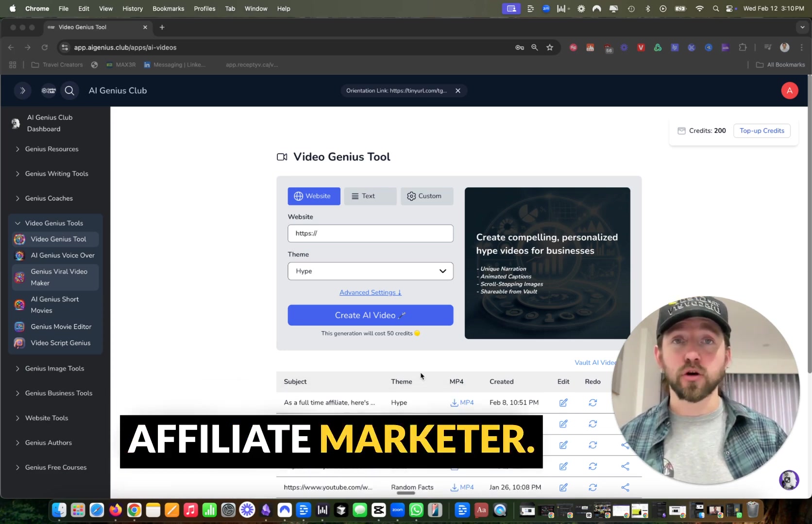
Task: Click the chat assistant avatar bubble
Action: pyautogui.click(x=789, y=480)
